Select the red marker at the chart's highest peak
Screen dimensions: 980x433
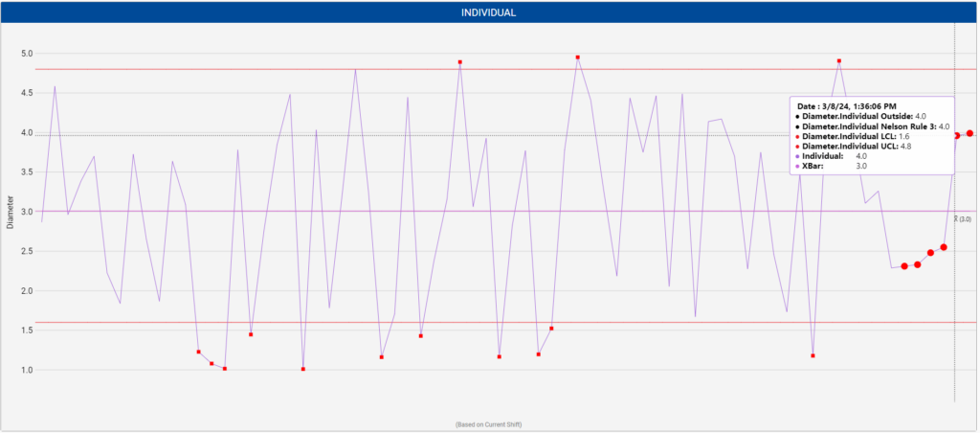577,57
